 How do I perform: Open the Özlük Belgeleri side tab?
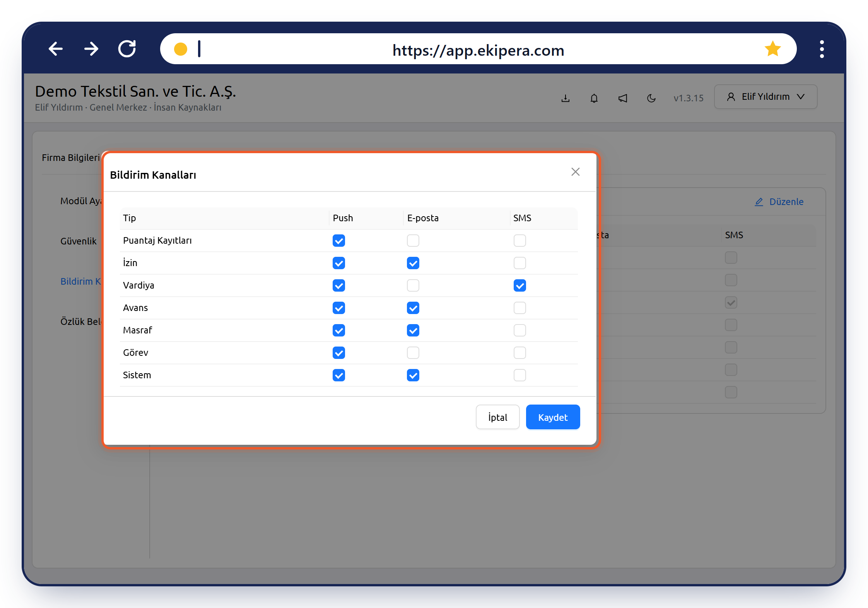pyautogui.click(x=80, y=322)
